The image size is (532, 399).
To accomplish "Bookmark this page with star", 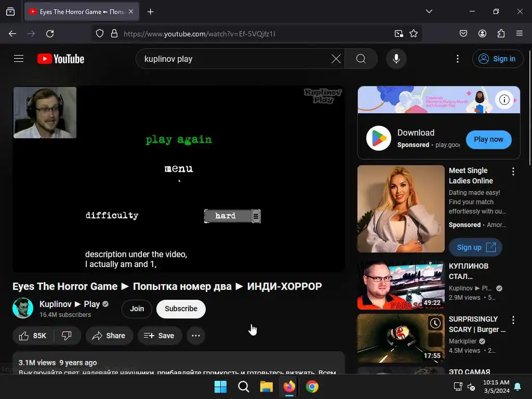I will pos(413,34).
